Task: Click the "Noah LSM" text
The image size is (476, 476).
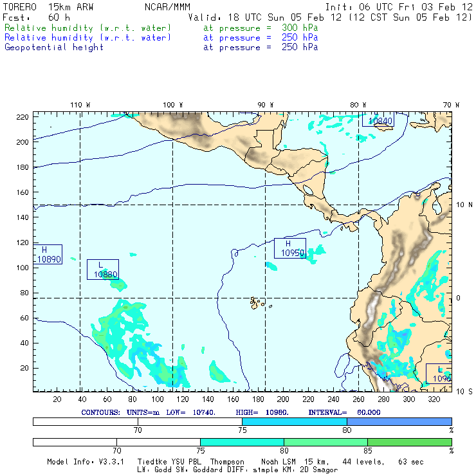Action: click(279, 462)
